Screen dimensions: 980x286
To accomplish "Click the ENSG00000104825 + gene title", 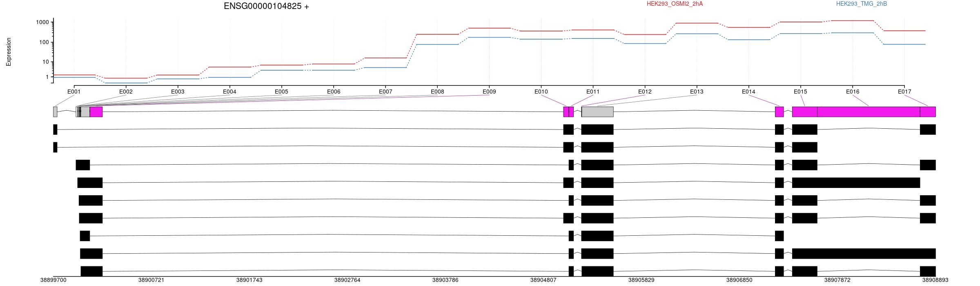I will [266, 6].
